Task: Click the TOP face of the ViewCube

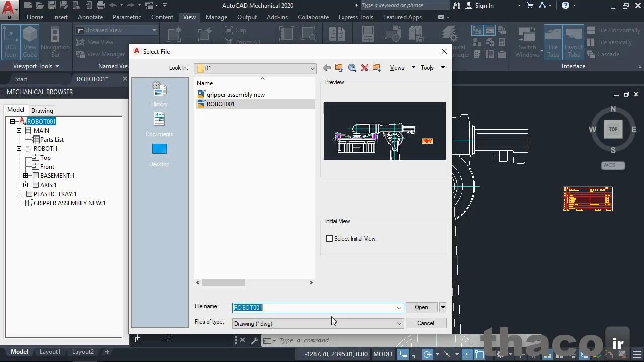Action: coord(613,129)
